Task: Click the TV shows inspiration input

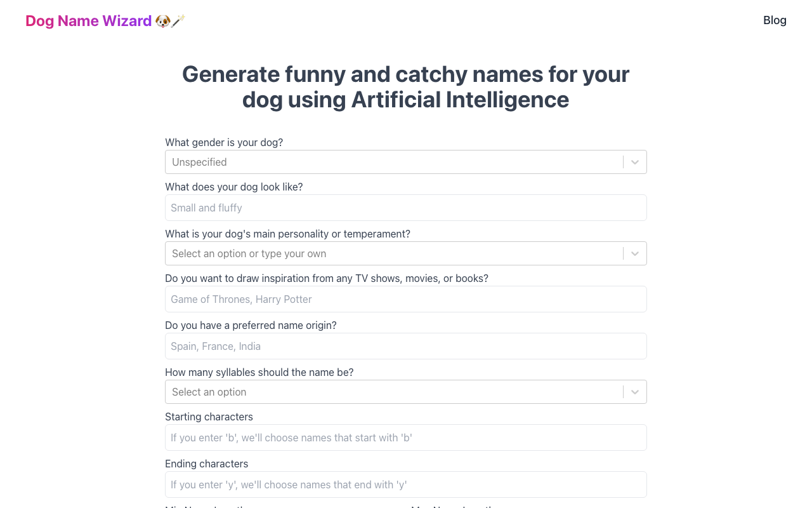Action: 406,299
